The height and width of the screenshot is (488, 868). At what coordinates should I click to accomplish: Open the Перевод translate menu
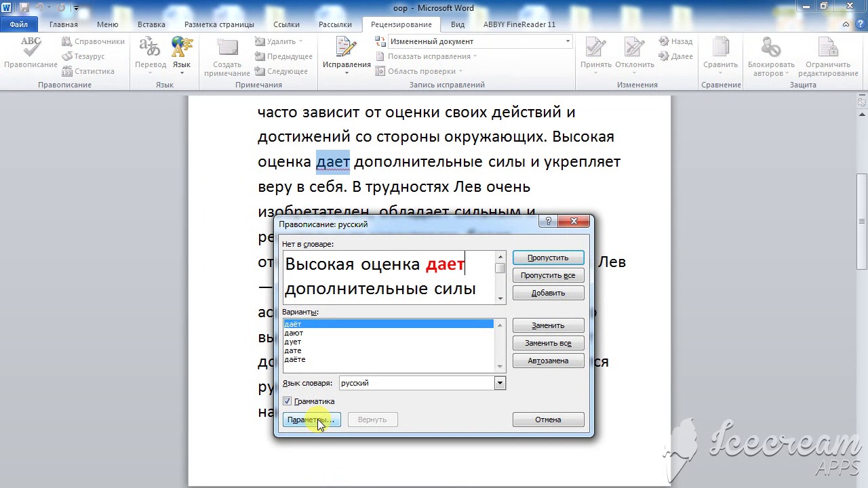click(150, 56)
